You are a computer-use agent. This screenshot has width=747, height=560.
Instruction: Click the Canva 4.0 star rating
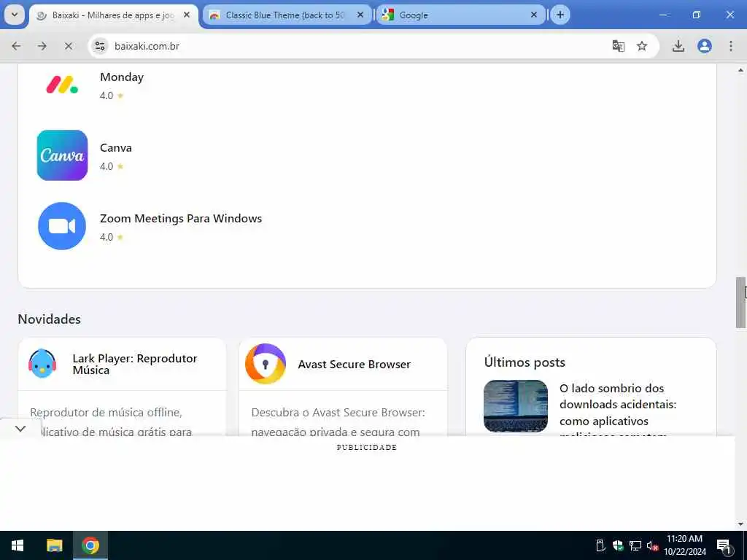112,166
